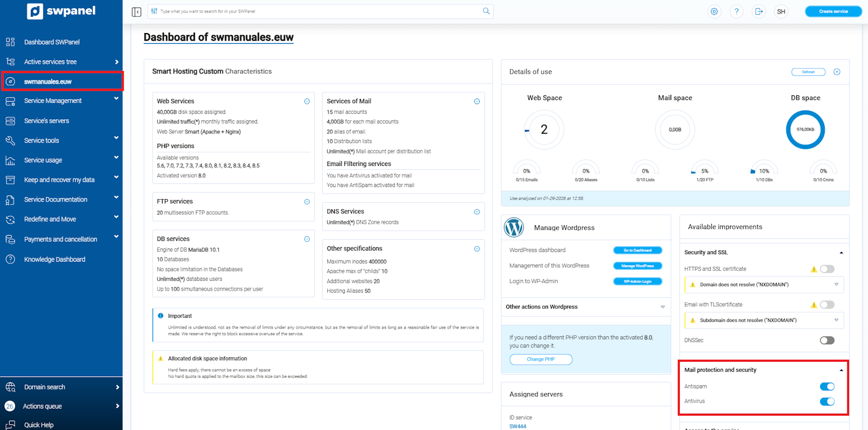Click the Create service button

point(833,11)
